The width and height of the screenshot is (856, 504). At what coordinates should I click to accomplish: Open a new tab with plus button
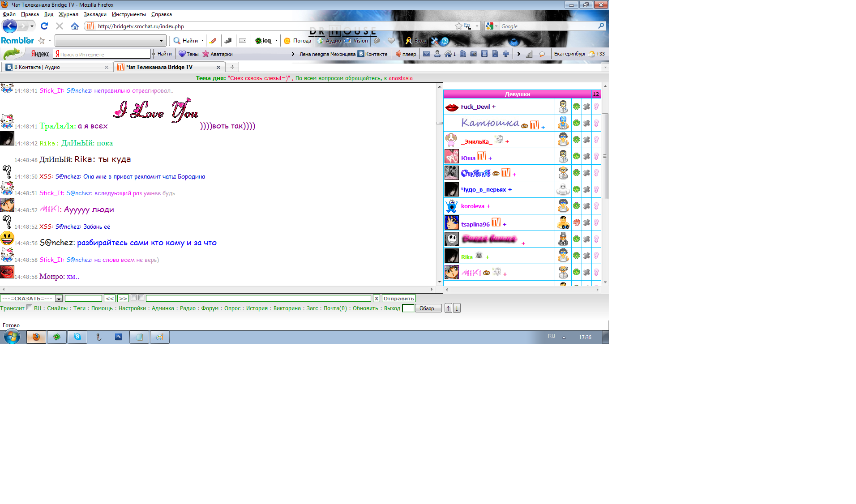(x=232, y=67)
